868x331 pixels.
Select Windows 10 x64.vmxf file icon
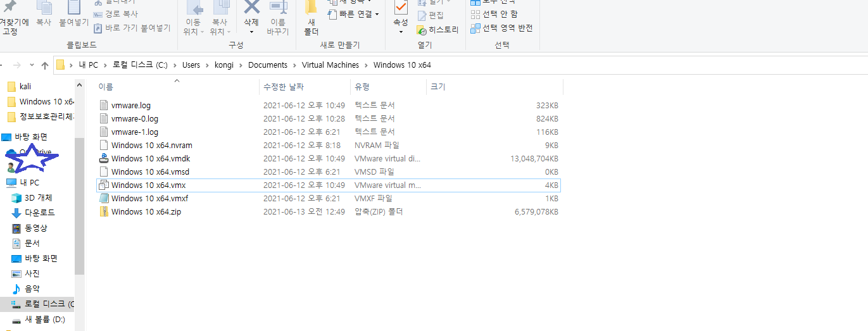coord(104,198)
